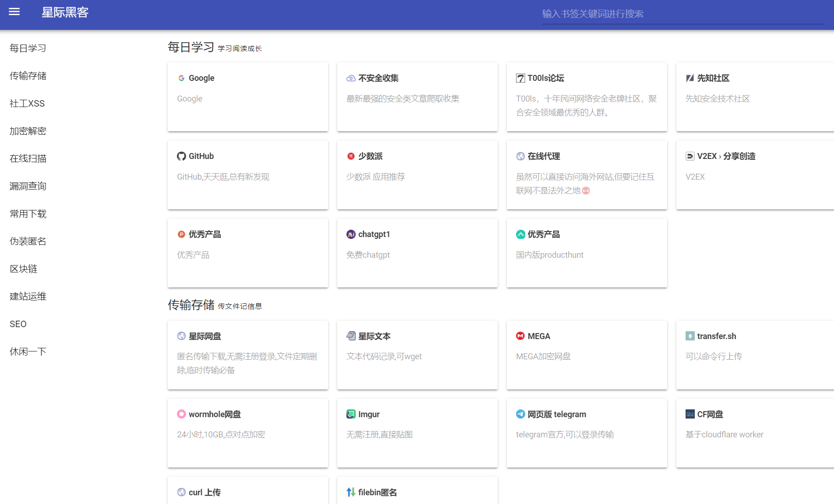Open the Google card title link
Viewport: 834px width, 504px height.
(x=202, y=78)
